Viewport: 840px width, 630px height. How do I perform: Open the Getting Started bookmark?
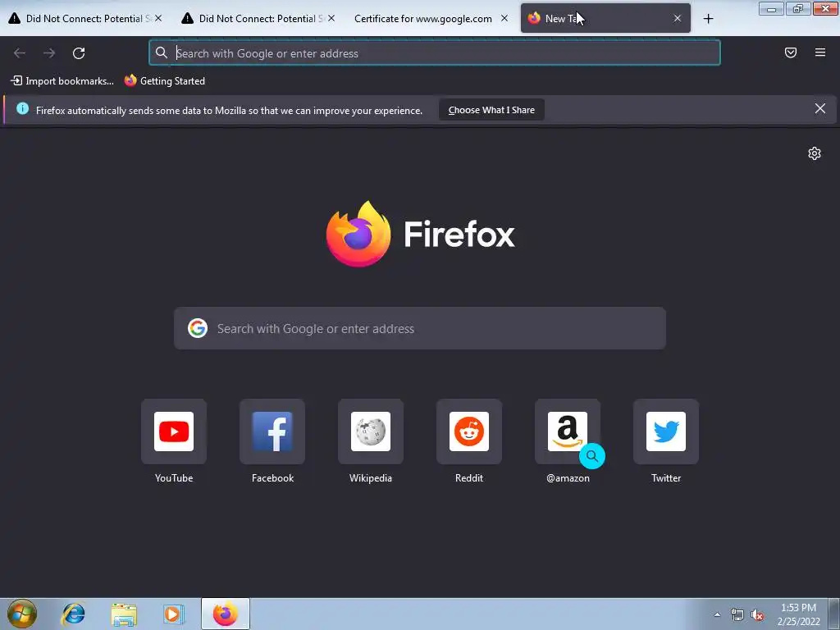pos(165,81)
